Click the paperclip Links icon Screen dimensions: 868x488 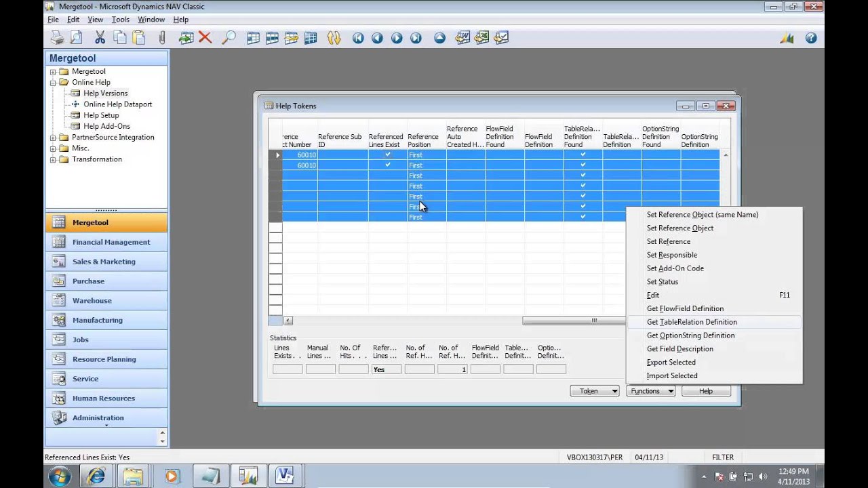(161, 38)
